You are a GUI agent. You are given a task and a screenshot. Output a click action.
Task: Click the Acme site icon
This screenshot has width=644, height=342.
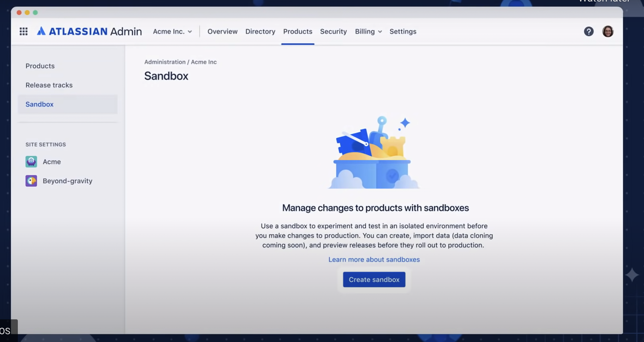31,162
